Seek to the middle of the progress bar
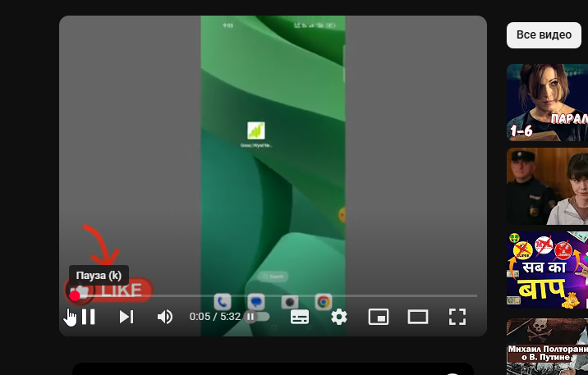 pyautogui.click(x=273, y=296)
